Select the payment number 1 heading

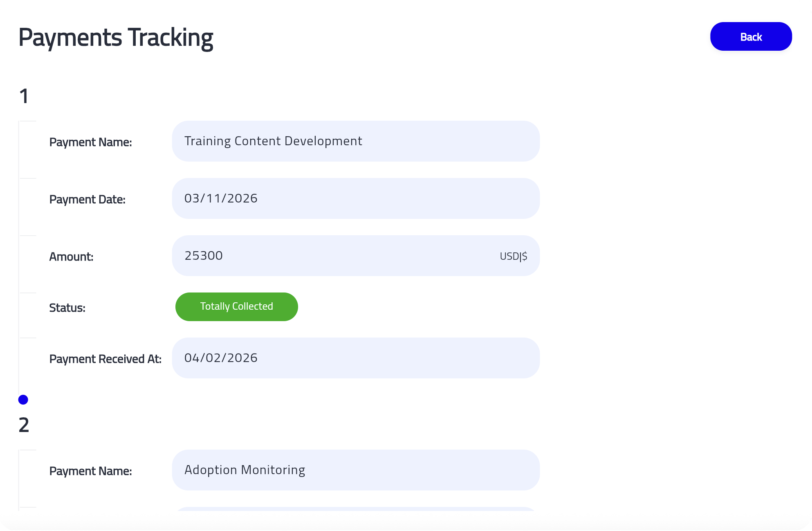(x=24, y=96)
